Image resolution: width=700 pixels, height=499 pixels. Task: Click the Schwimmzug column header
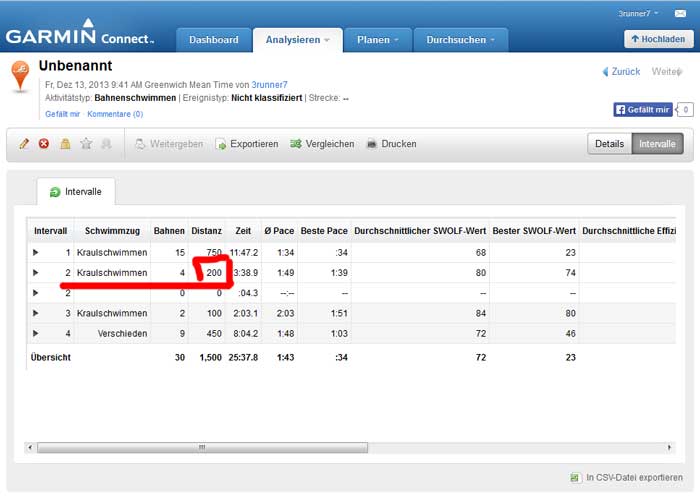112,231
